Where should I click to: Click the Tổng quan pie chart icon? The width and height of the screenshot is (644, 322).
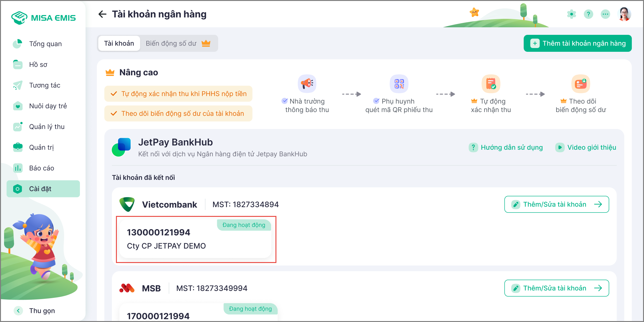click(18, 44)
